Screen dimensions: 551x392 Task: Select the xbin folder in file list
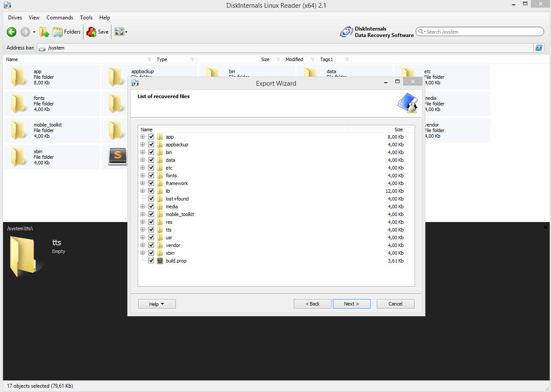coord(38,157)
